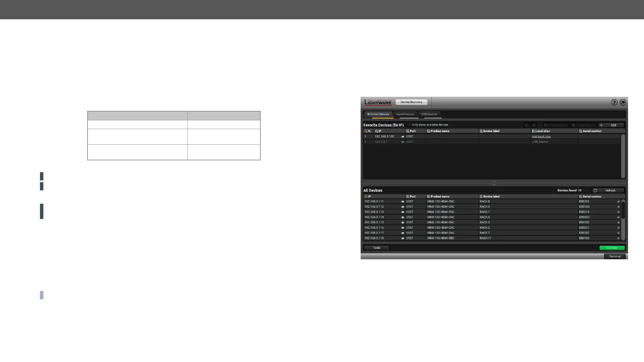The image size is (644, 362).
Task: Click the move up arrow in Favorite Devices
Action: pyautogui.click(x=526, y=125)
